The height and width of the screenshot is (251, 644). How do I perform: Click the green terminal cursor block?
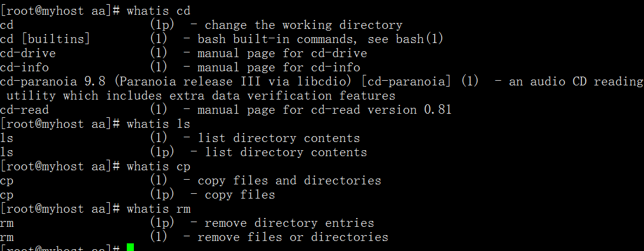(130, 247)
